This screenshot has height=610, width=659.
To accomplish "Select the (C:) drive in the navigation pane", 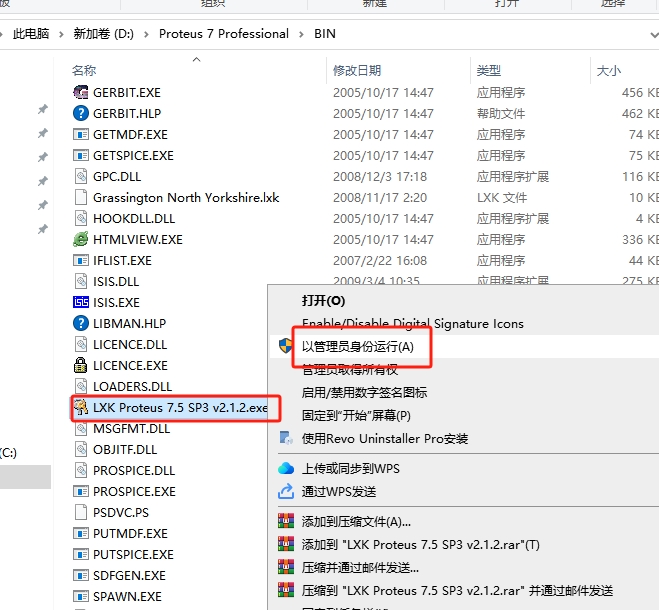I will [8, 453].
